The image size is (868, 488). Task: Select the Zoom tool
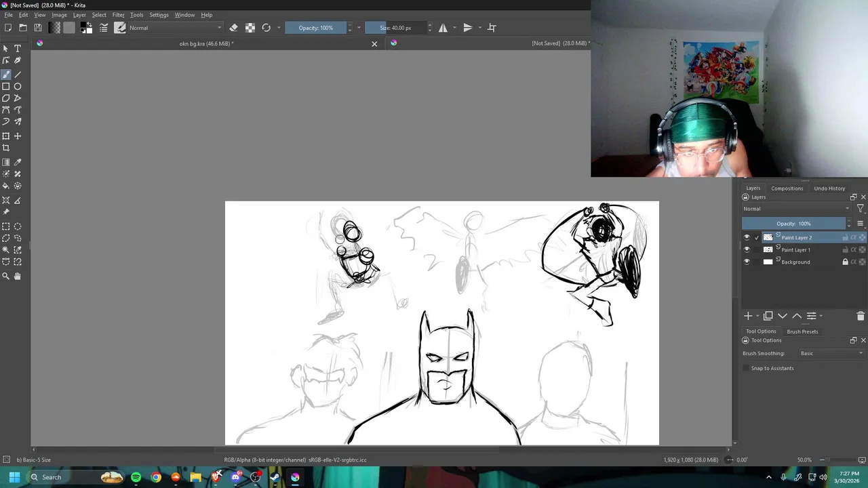point(6,277)
